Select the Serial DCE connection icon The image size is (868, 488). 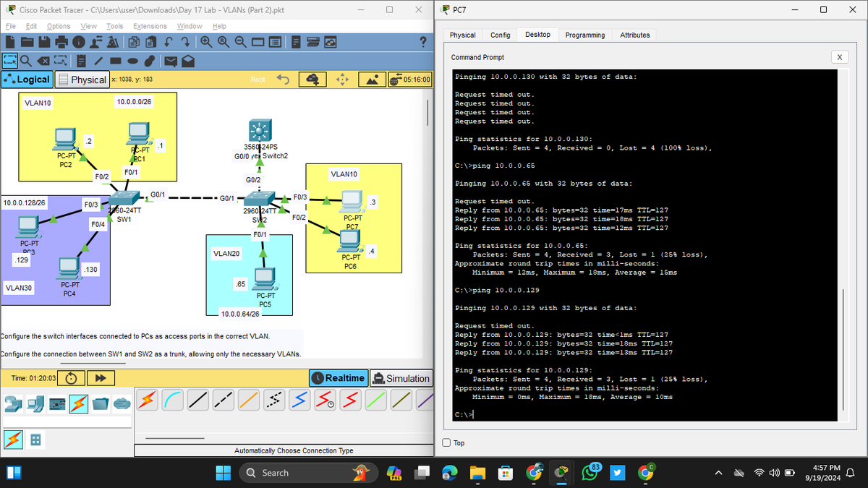tap(325, 400)
